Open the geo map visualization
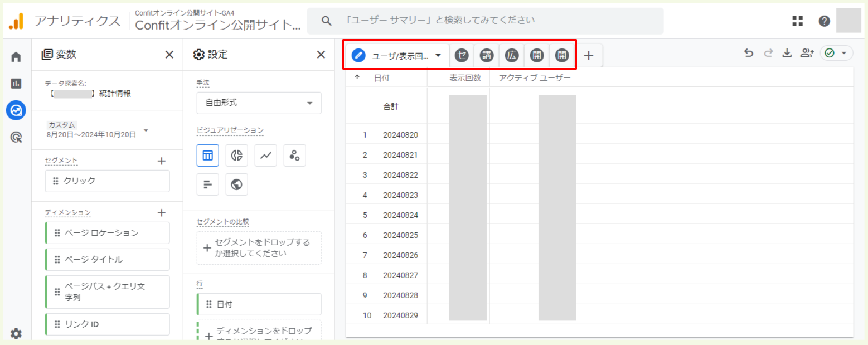This screenshot has width=868, height=345. coord(236,184)
